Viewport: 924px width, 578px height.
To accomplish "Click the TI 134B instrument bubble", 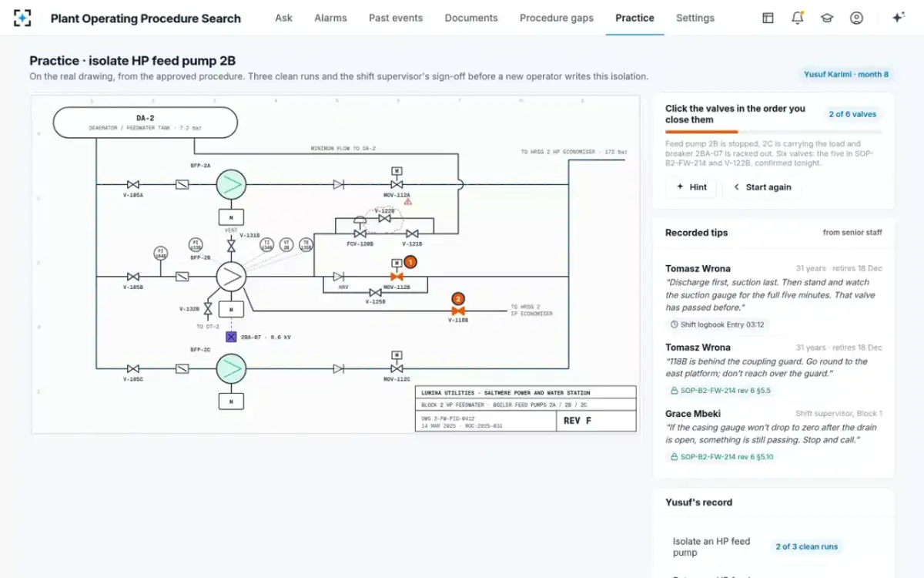I will pyautogui.click(x=267, y=244).
